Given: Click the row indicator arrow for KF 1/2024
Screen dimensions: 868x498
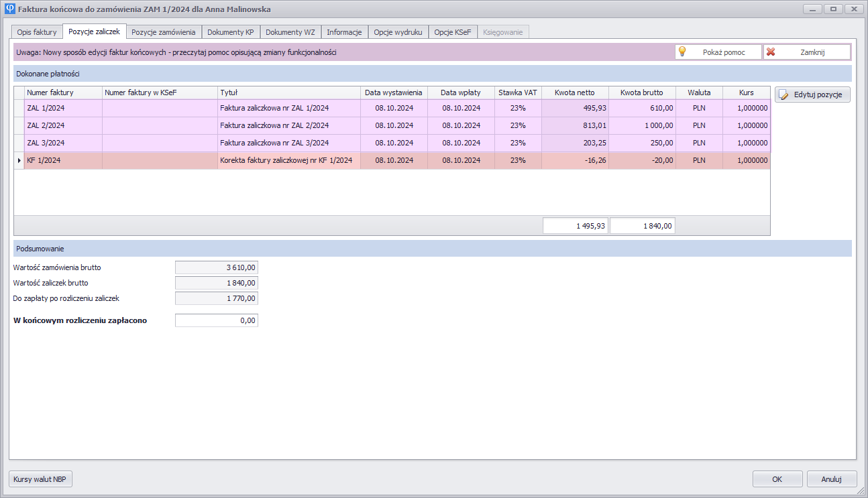Looking at the screenshot, I should tap(19, 161).
